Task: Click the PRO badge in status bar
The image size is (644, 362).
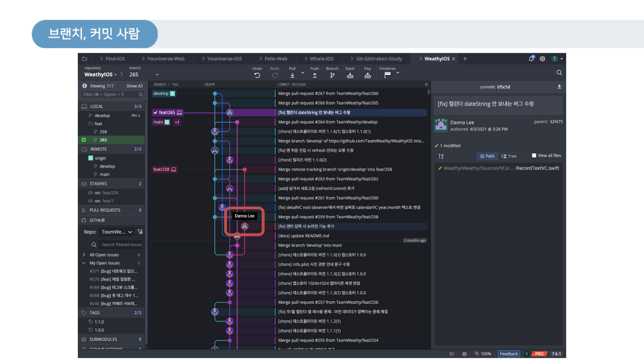Action: pos(539,354)
